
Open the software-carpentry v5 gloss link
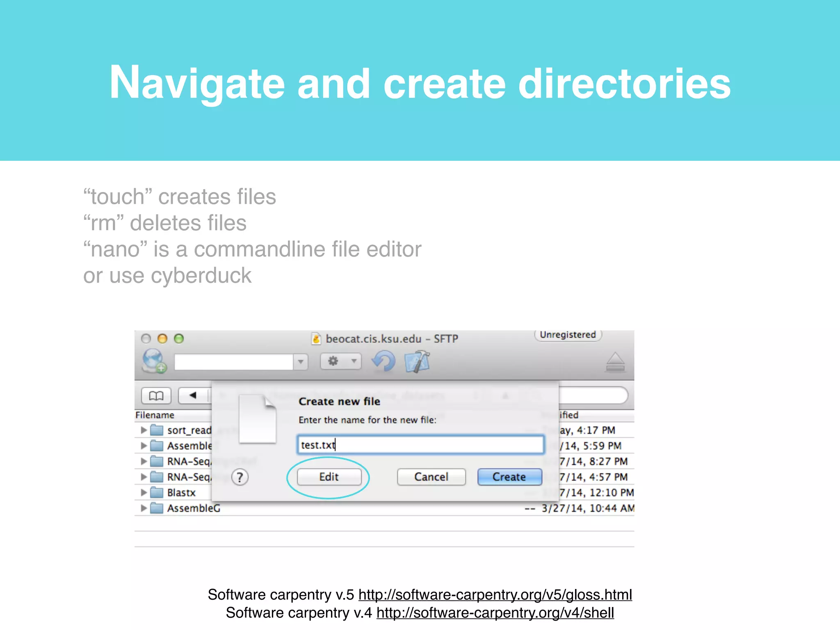[x=495, y=595]
